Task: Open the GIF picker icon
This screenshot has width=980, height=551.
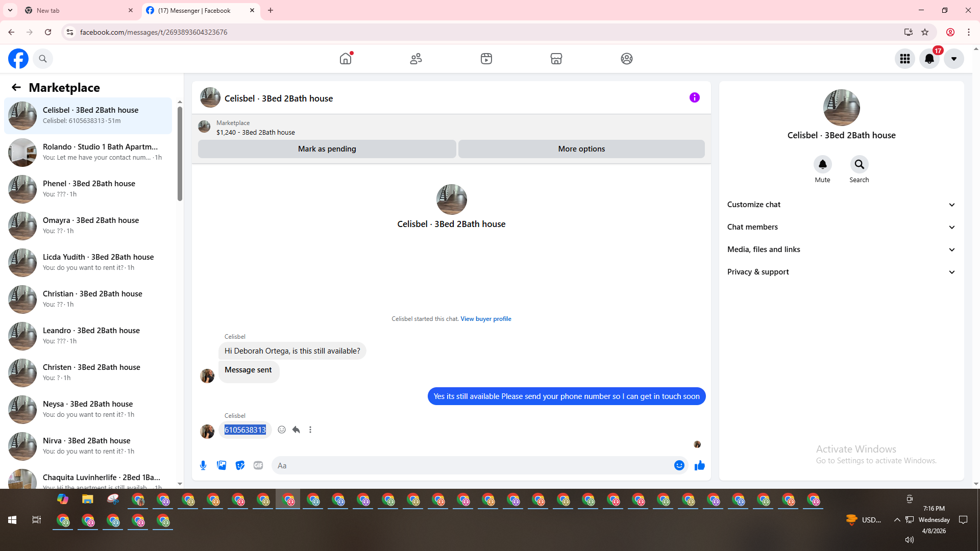Action: 258,465
